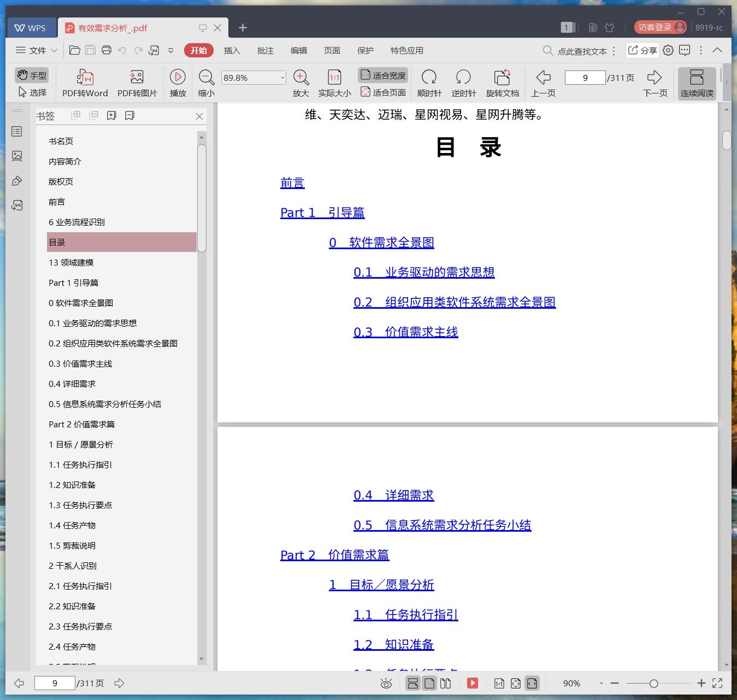This screenshot has height=700, width=737.
Task: Open settings gear icon
Action: point(668,50)
